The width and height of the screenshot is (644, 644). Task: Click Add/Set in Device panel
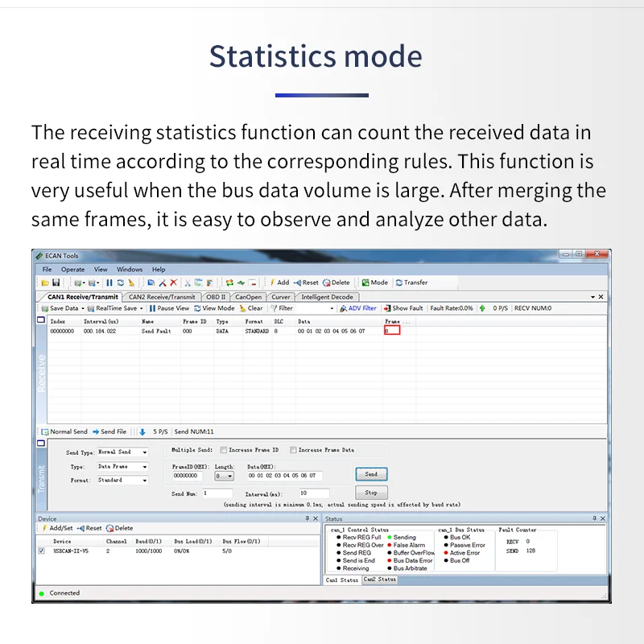click(x=45, y=528)
